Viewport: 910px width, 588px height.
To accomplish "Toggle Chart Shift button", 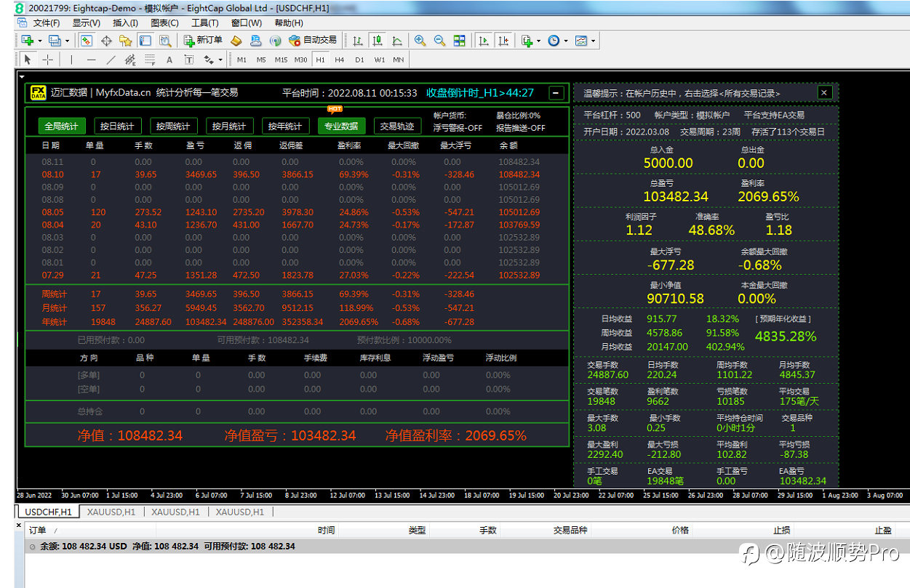I will 503,41.
